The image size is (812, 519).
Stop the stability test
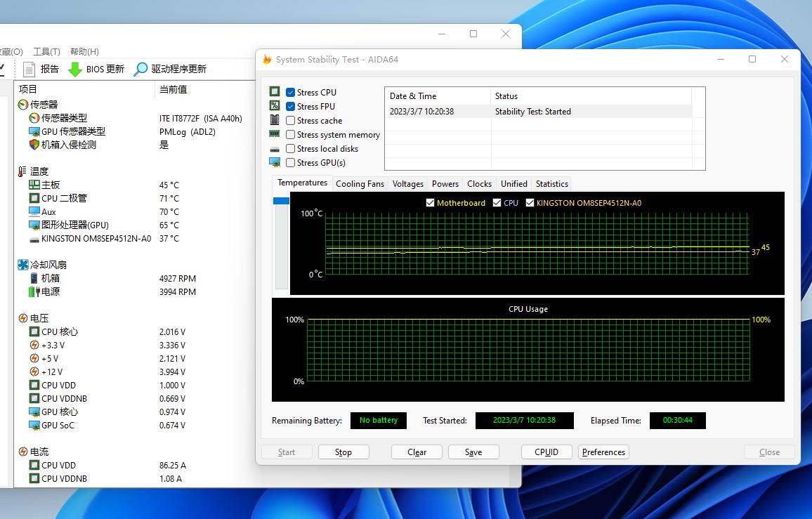click(x=343, y=452)
